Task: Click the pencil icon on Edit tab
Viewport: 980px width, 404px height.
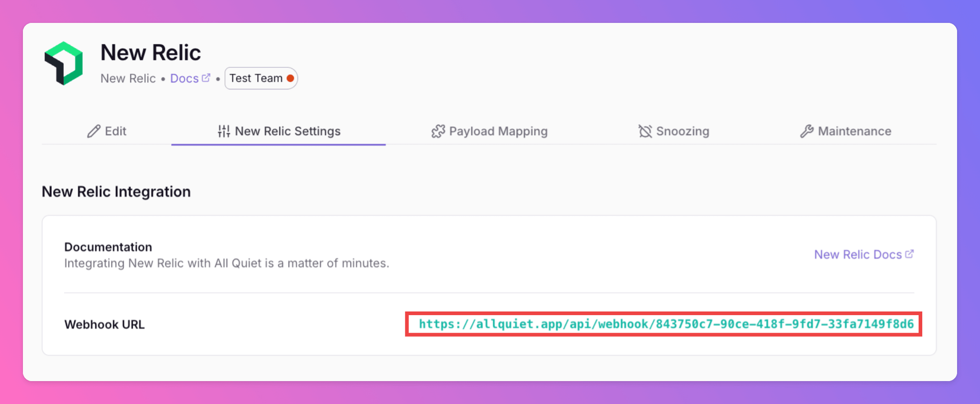Action: 94,131
